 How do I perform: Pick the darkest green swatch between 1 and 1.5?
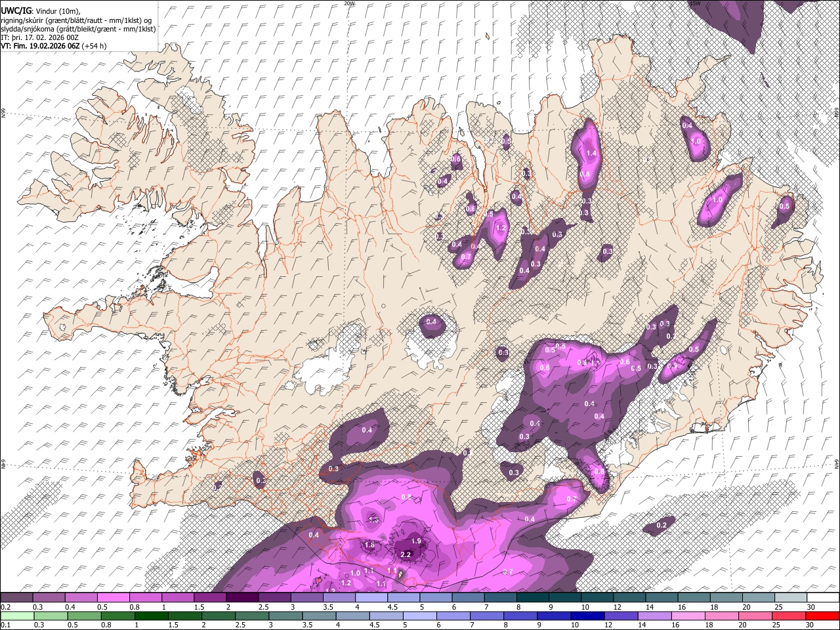pyautogui.click(x=152, y=616)
